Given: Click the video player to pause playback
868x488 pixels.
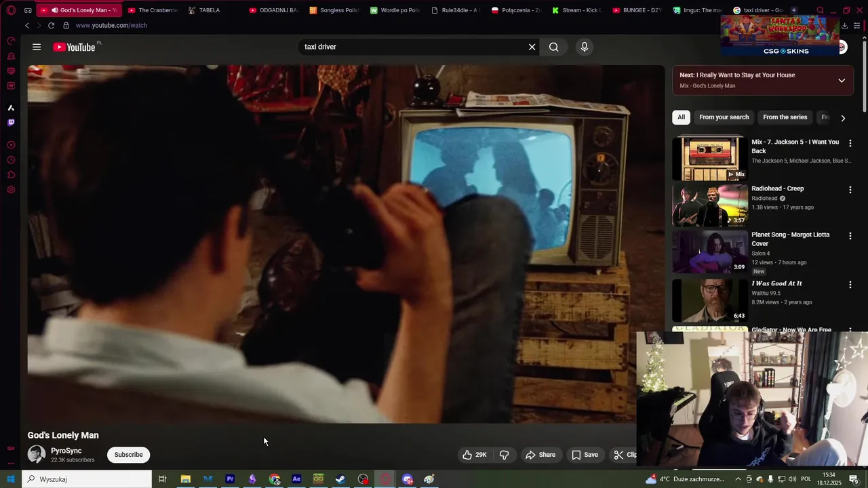Looking at the screenshot, I should point(346,244).
